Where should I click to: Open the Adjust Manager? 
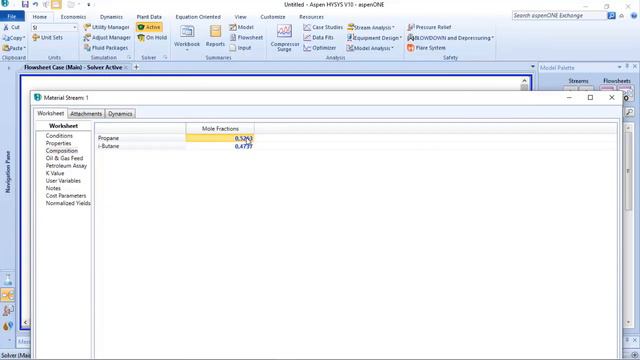tap(107, 38)
